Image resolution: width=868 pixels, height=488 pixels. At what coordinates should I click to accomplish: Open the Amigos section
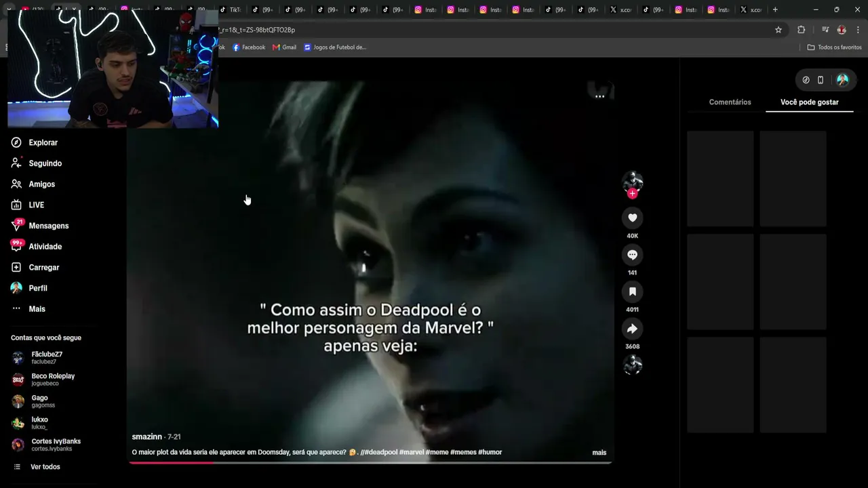point(33,184)
